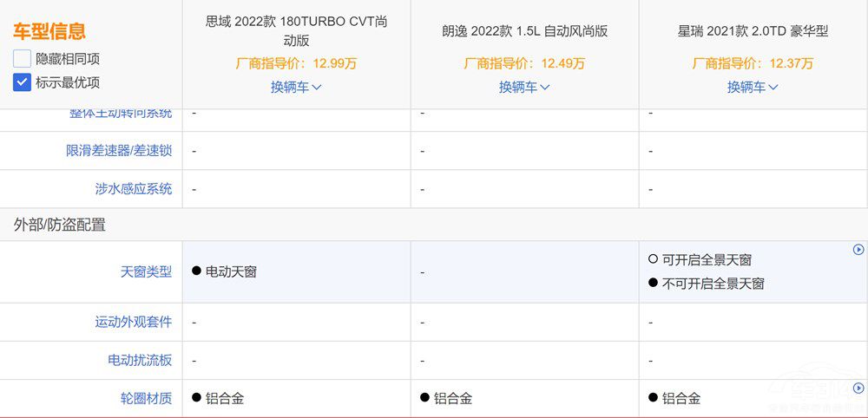This screenshot has height=418, width=868.
Task: Open 换辆车 dropdown under 朗逸 2022款
Action: coord(524,87)
